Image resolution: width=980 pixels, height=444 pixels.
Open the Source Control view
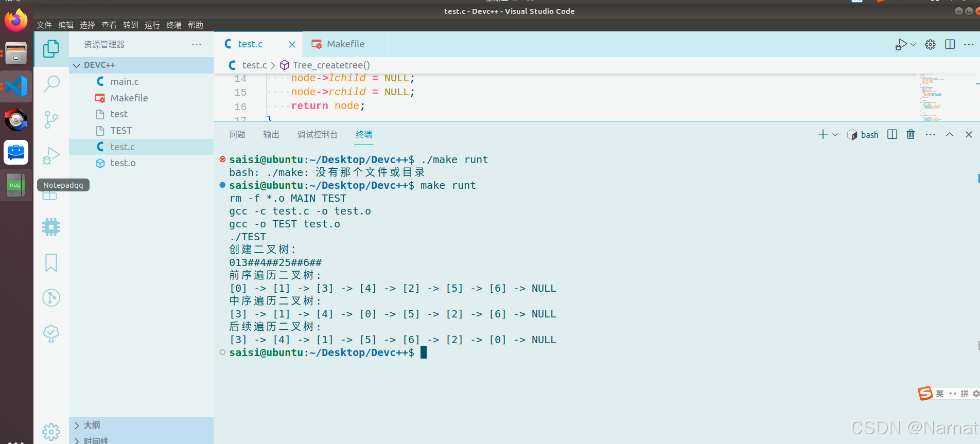point(51,119)
